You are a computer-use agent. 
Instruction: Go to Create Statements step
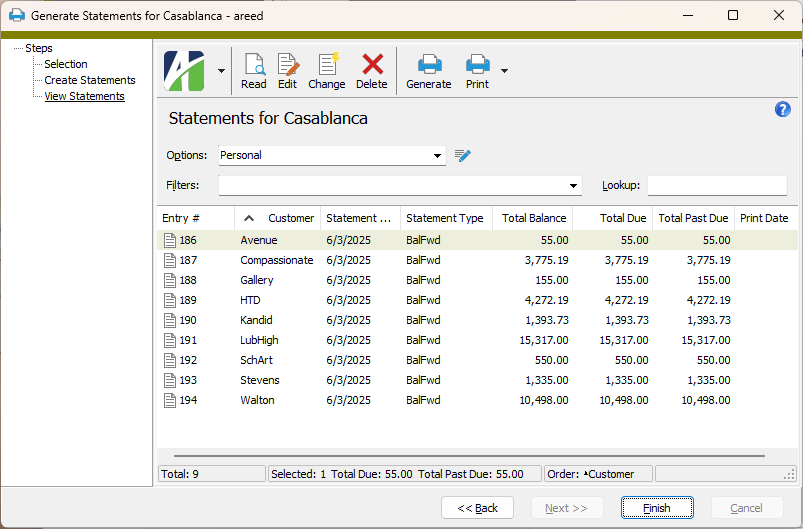(x=90, y=80)
